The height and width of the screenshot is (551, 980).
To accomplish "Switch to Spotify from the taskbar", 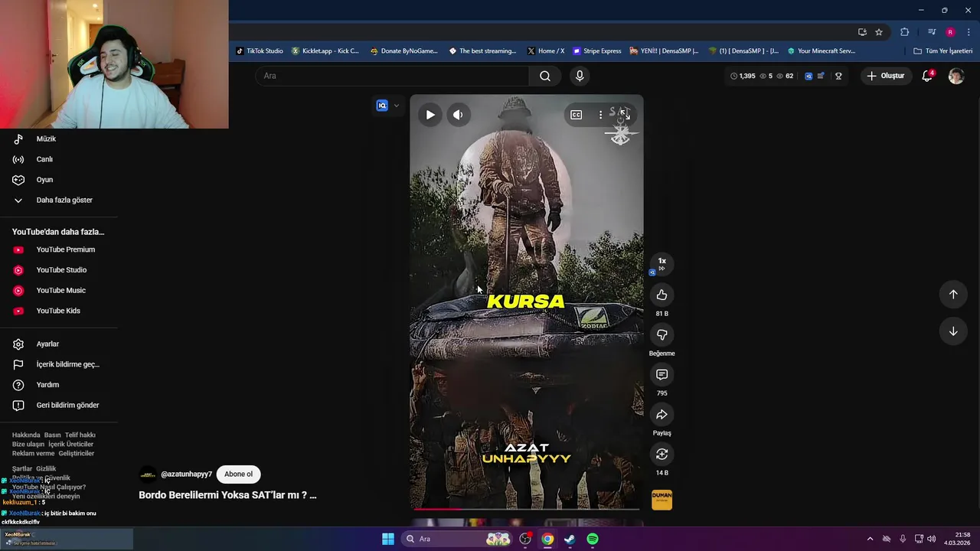I will (593, 539).
